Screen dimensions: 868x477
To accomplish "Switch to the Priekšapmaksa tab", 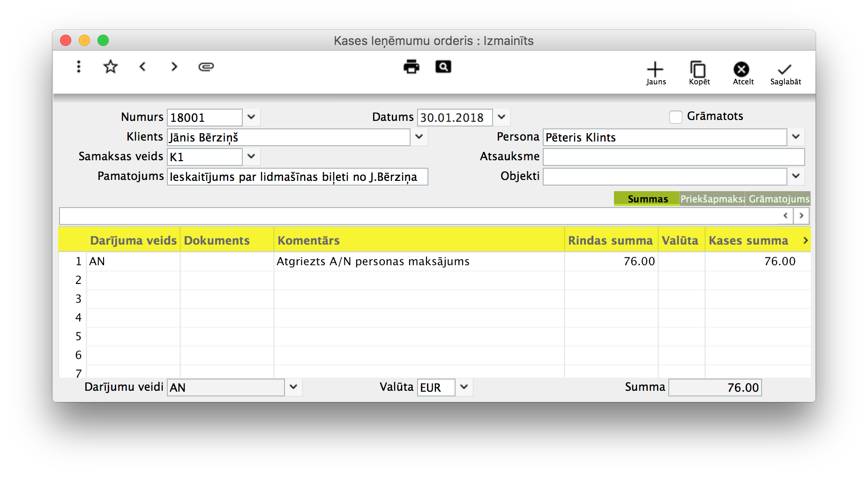I will coord(712,199).
